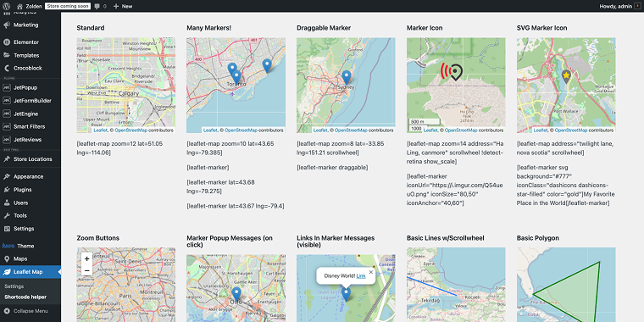Click the blue line on Basic Lines map

coord(431,286)
